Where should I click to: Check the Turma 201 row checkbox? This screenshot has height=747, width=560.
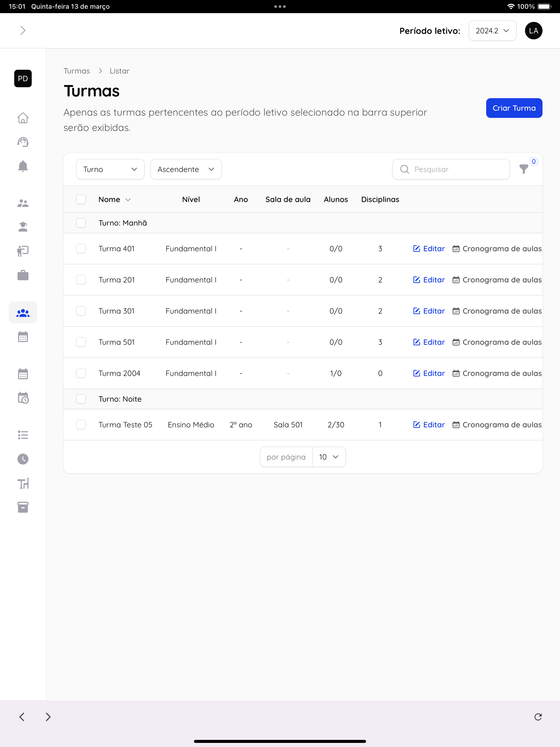click(x=81, y=280)
